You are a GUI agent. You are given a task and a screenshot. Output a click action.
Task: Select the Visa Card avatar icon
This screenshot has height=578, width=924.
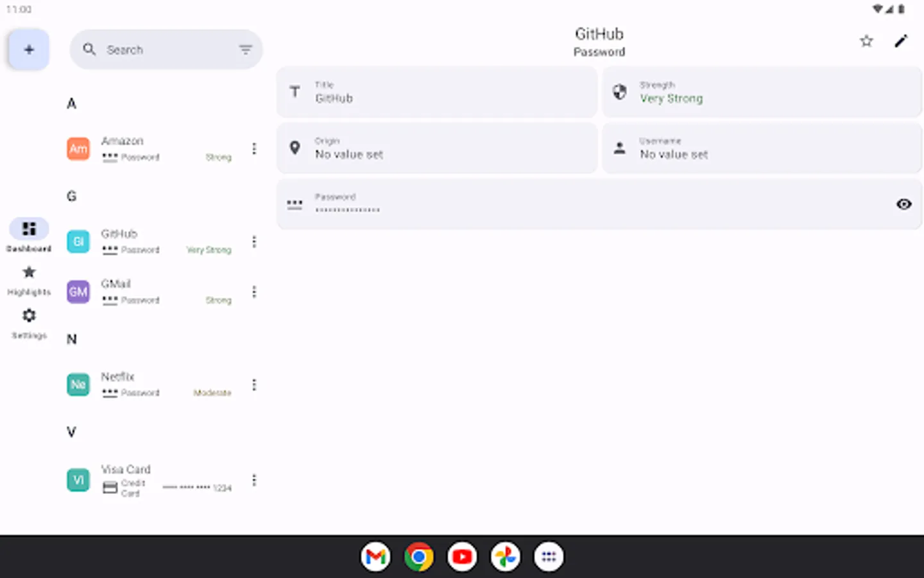[x=78, y=480]
